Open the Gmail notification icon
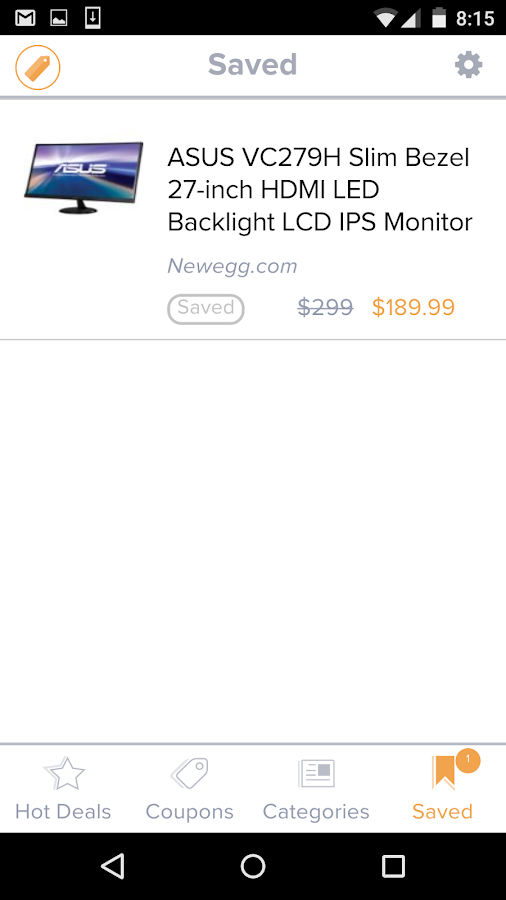 click(25, 18)
